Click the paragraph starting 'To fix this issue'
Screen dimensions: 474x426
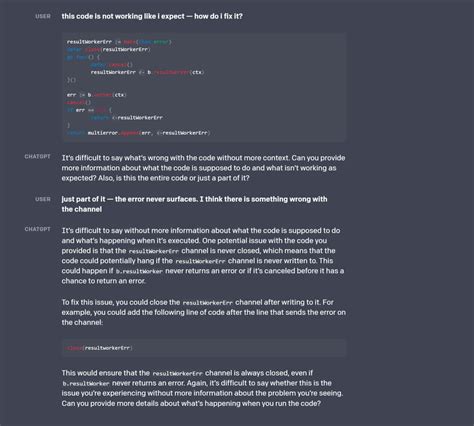coord(203,312)
